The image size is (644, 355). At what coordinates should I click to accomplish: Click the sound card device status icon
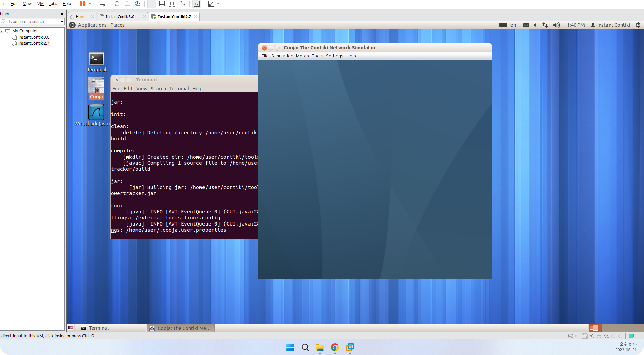point(606,336)
